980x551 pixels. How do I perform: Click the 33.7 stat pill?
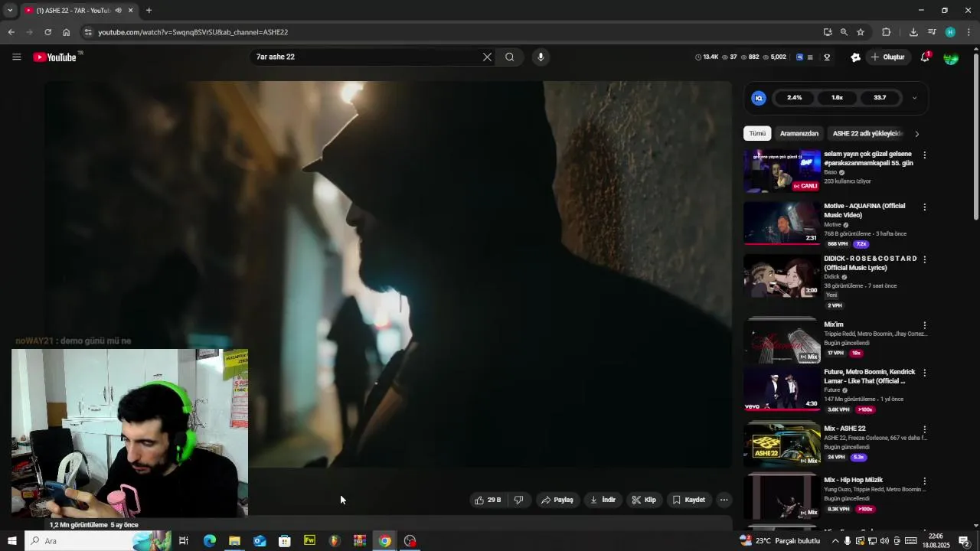[x=880, y=98]
